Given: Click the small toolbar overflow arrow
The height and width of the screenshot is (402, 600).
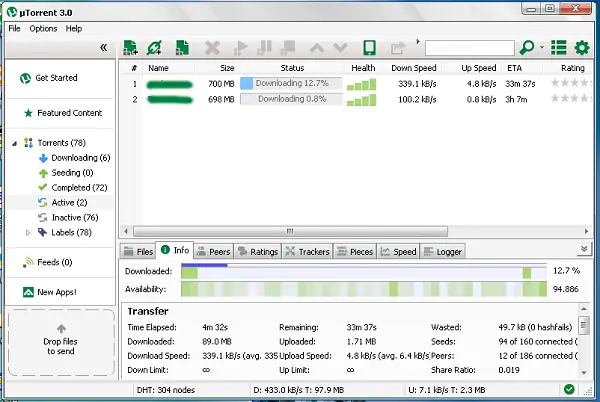Looking at the screenshot, I should [x=418, y=41].
